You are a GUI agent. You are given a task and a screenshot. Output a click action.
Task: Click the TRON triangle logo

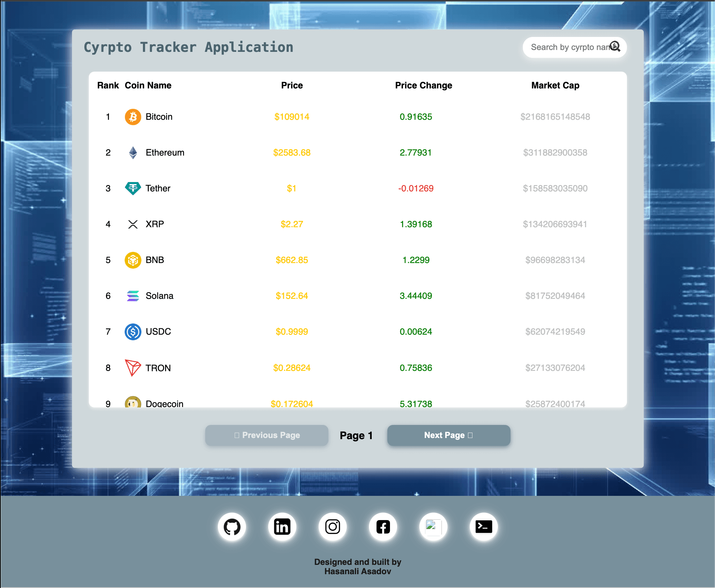133,368
